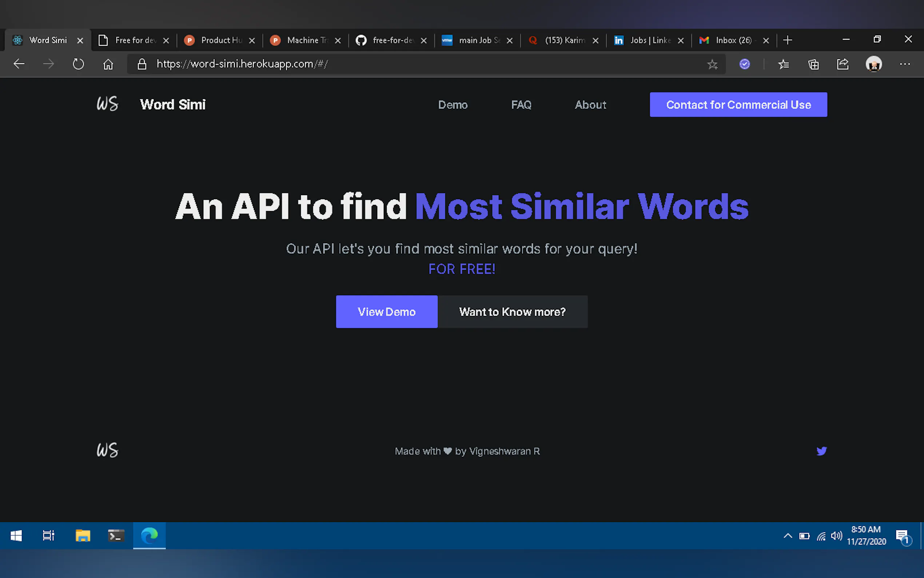The image size is (924, 578).
Task: Refresh the page with reload icon
Action: [78, 64]
